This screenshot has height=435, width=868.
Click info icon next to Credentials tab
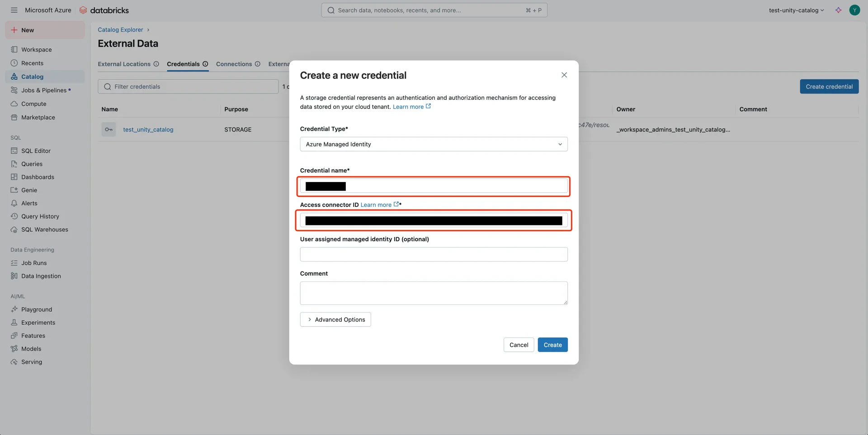[205, 64]
